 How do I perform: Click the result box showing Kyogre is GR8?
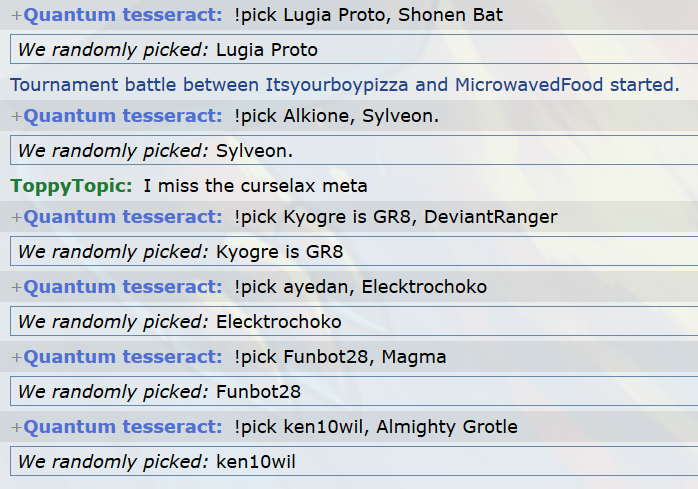click(352, 251)
